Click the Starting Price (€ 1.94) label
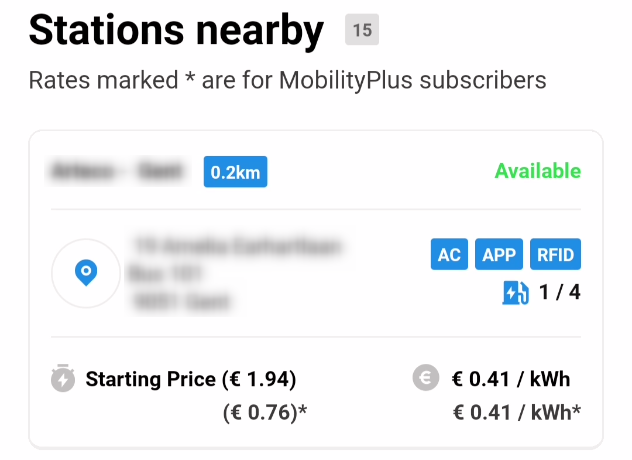Image resolution: width=632 pixels, height=460 pixels. (x=191, y=379)
